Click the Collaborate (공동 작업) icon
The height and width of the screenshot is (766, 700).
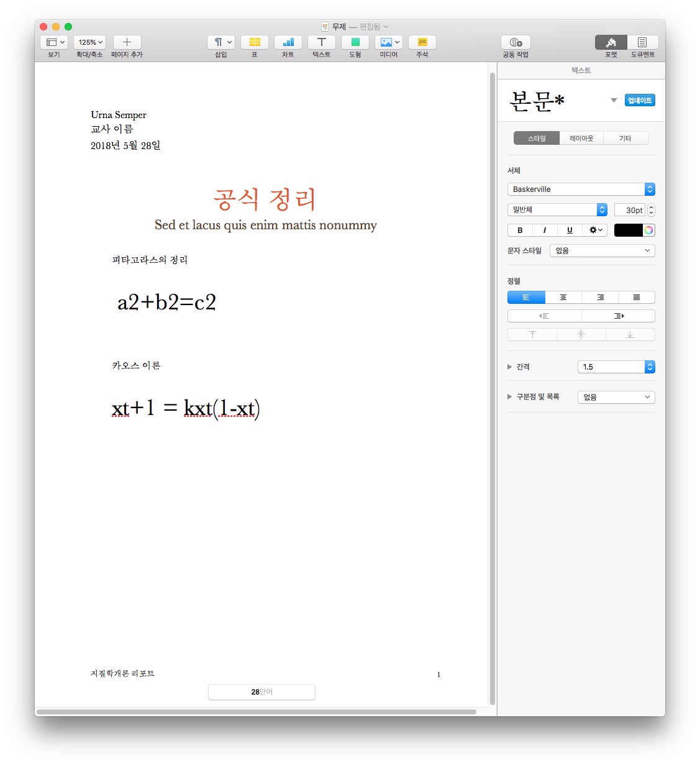pyautogui.click(x=516, y=42)
